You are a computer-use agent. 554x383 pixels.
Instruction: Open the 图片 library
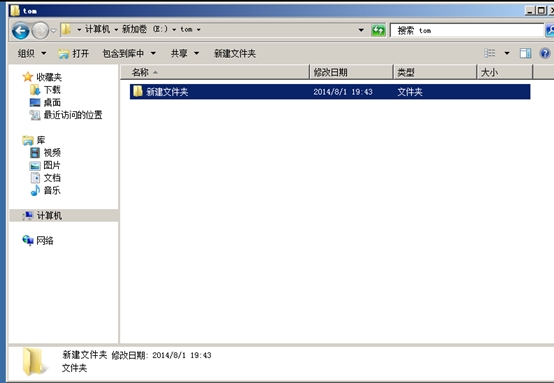[x=52, y=165]
